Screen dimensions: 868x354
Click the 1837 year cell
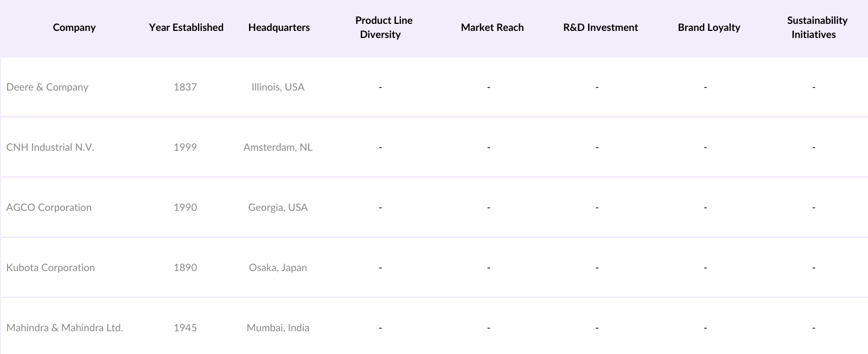point(185,87)
